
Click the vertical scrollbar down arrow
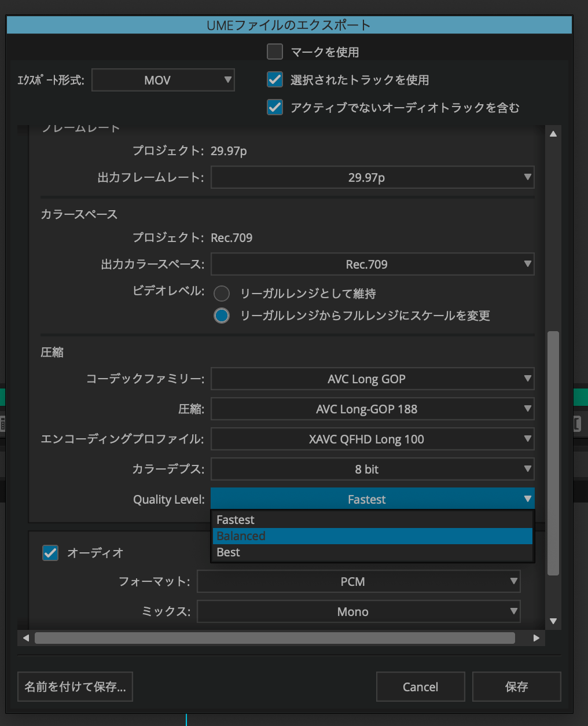[553, 621]
